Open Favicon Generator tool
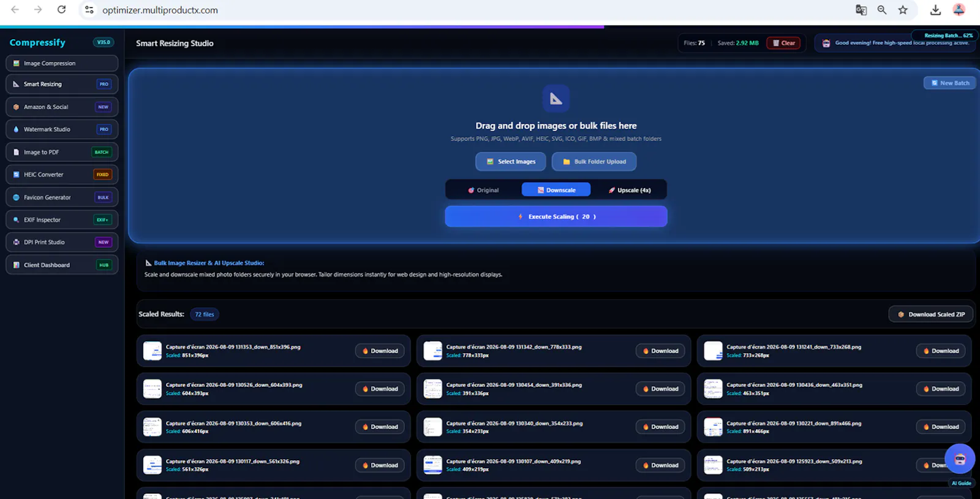This screenshot has height=499, width=980. pos(62,197)
